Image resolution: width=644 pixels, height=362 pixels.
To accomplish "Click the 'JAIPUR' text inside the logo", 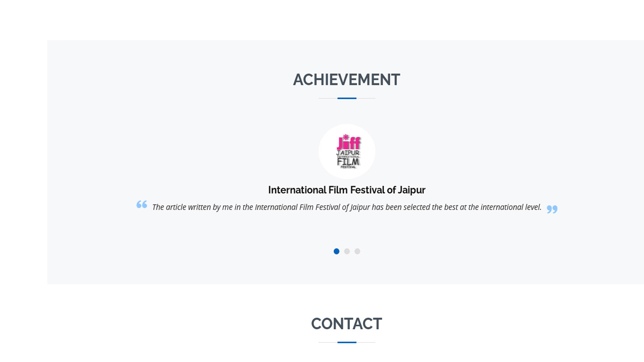I will (x=348, y=153).
